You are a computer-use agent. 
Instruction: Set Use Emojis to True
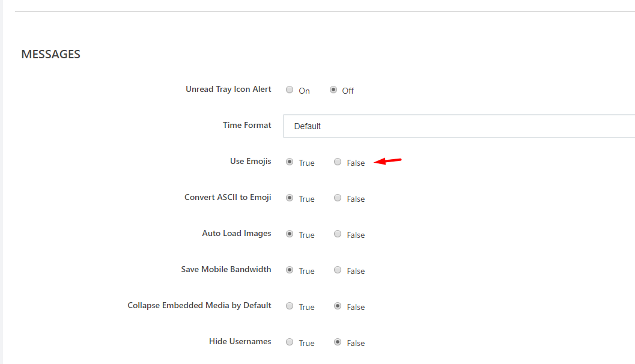pos(290,162)
